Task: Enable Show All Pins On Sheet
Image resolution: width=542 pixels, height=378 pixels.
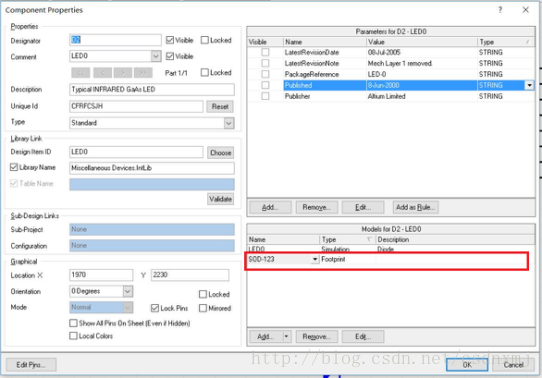Action: (73, 323)
